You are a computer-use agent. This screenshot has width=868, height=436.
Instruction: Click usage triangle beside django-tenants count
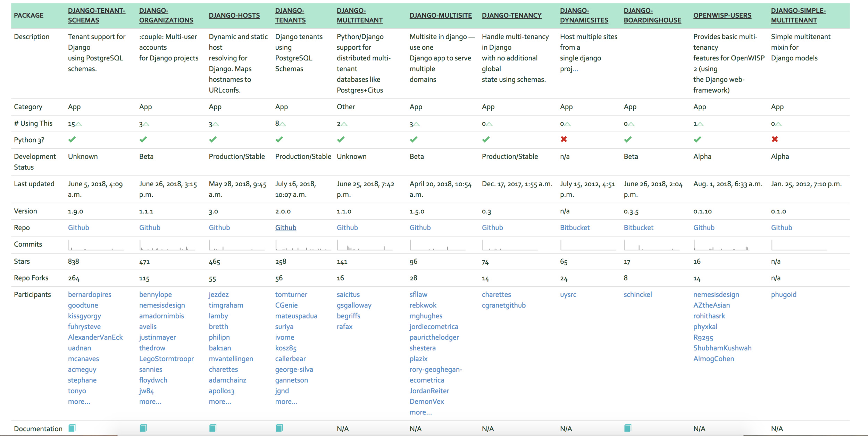tap(283, 124)
